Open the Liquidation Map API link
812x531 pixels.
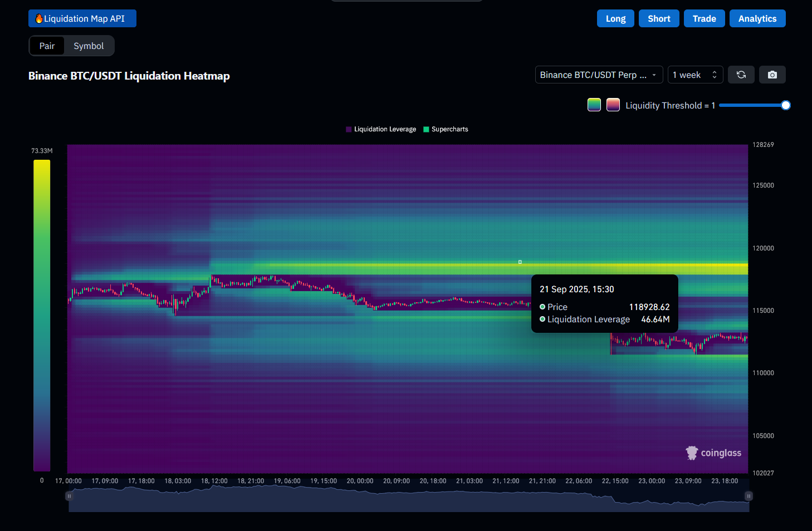[x=82, y=18]
